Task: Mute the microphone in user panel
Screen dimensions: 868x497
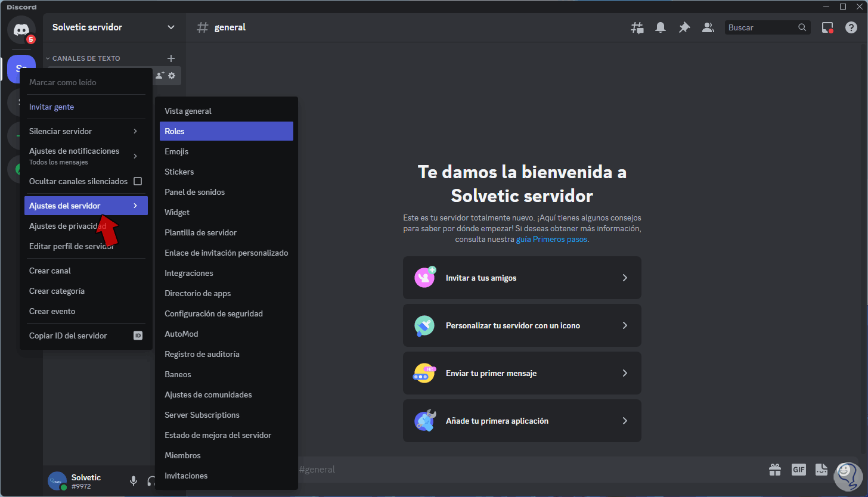Action: click(x=134, y=481)
